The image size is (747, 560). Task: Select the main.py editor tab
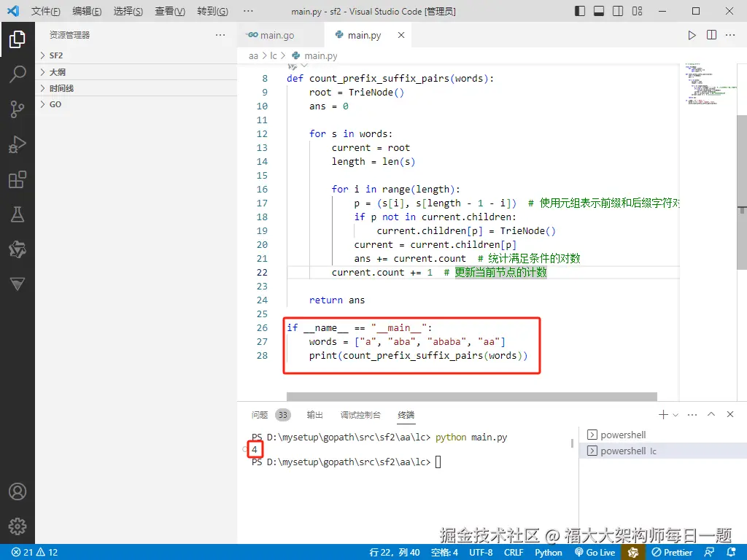coord(364,35)
